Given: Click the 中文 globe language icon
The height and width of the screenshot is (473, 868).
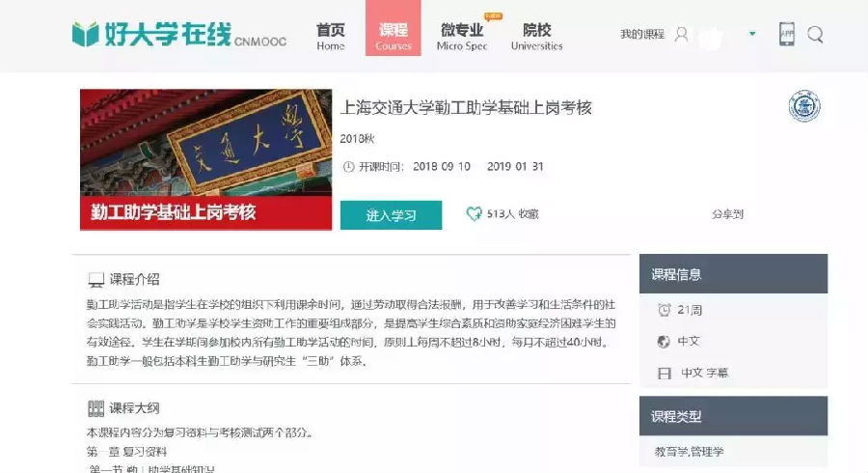Looking at the screenshot, I should [x=664, y=342].
